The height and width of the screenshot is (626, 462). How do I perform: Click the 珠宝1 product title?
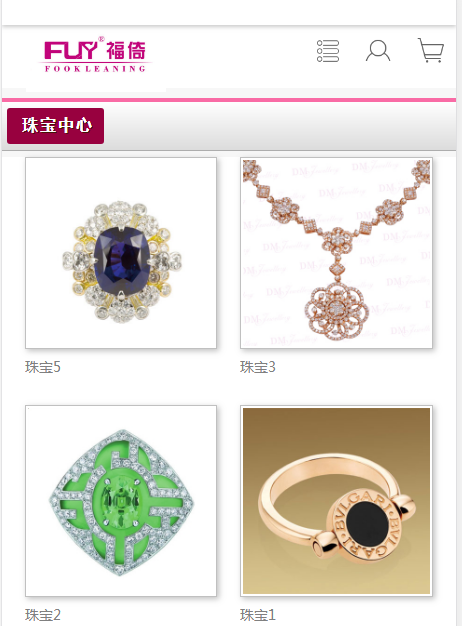coord(258,615)
